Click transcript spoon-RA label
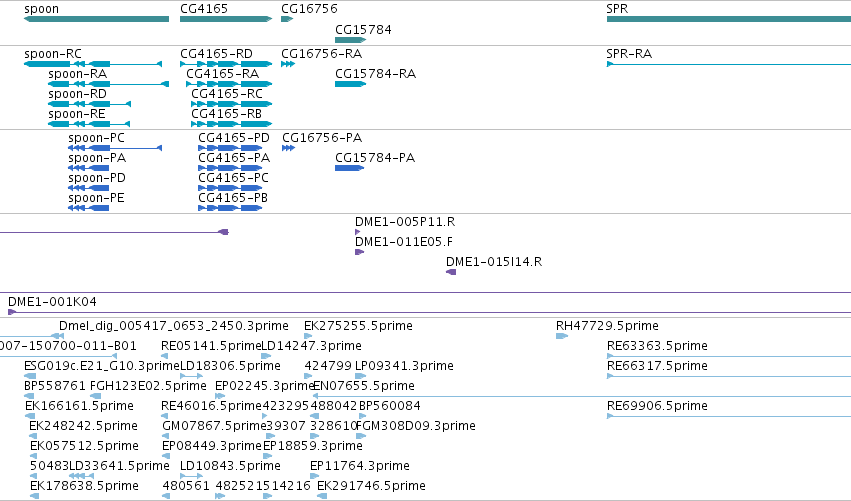The height and width of the screenshot is (501, 851). tap(78, 74)
